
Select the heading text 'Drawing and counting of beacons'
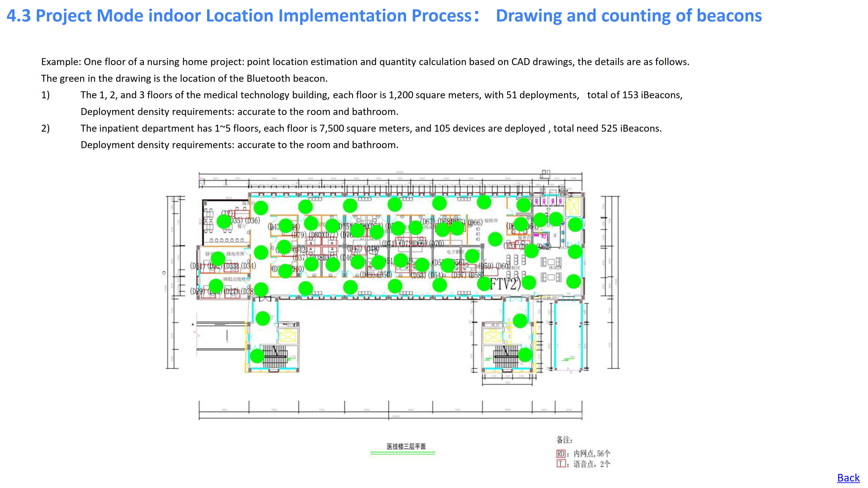coord(629,15)
